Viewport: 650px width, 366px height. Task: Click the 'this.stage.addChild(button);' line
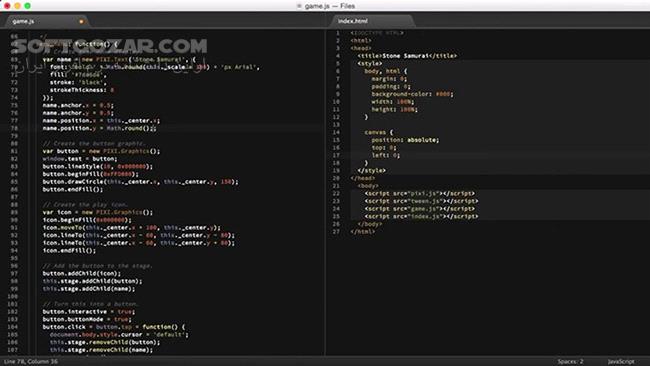[x=92, y=281]
